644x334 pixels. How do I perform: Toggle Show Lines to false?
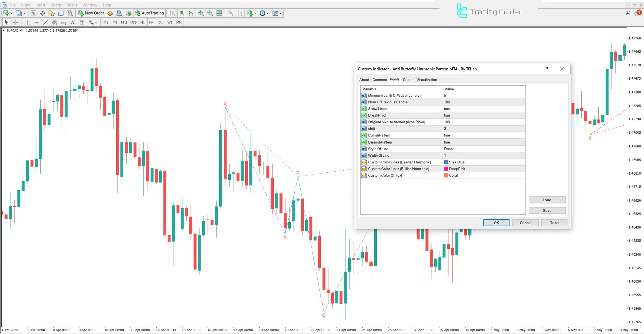(x=483, y=108)
